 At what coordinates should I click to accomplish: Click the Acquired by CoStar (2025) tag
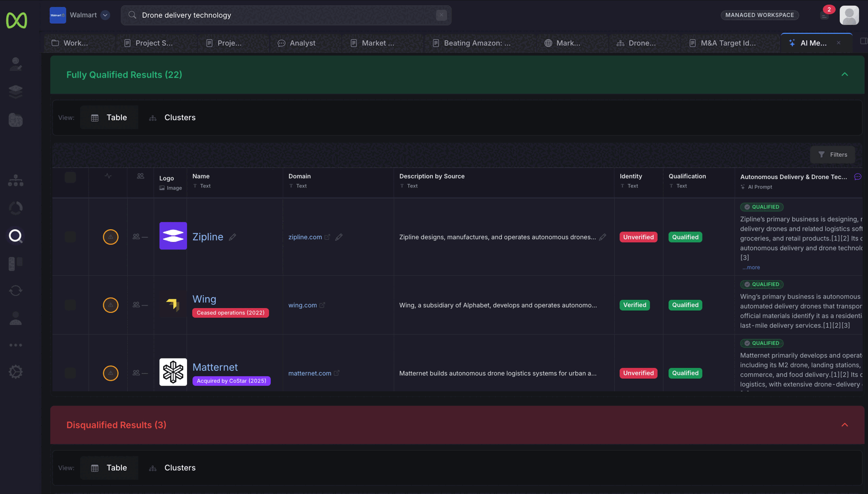point(232,381)
